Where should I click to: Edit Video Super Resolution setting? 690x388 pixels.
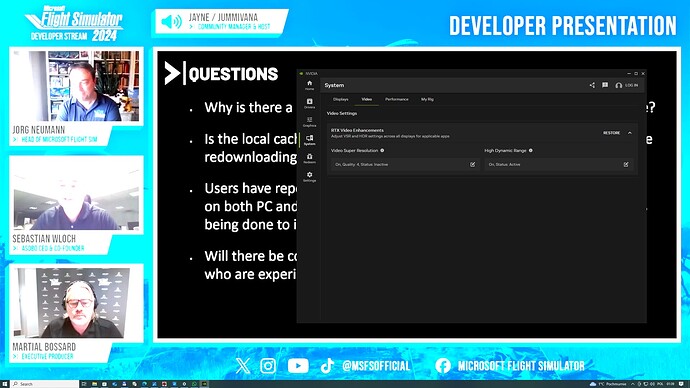(x=472, y=165)
